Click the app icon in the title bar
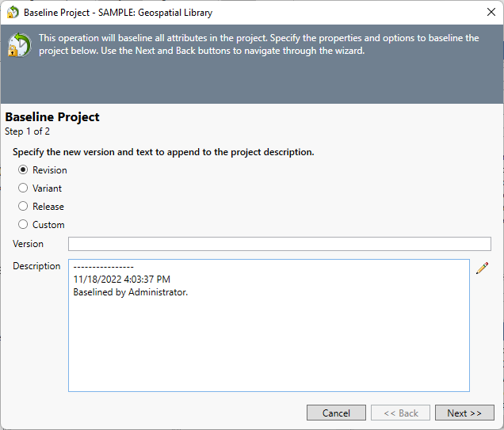Screen dimensions: 504x430 click(x=13, y=13)
